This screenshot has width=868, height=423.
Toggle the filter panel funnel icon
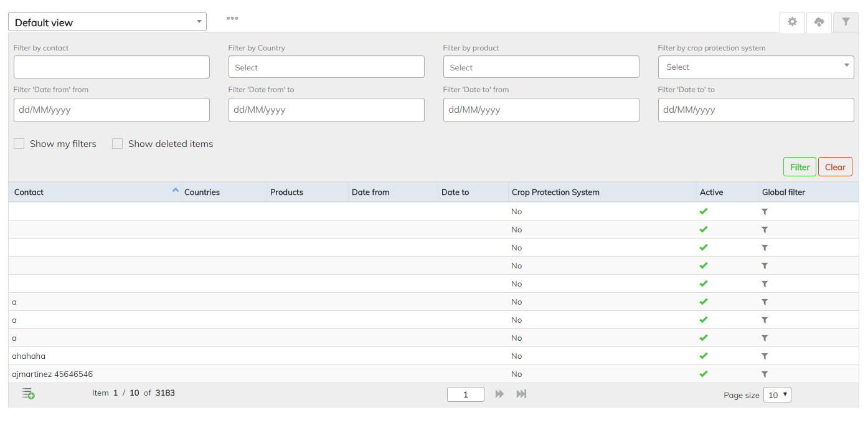[846, 22]
